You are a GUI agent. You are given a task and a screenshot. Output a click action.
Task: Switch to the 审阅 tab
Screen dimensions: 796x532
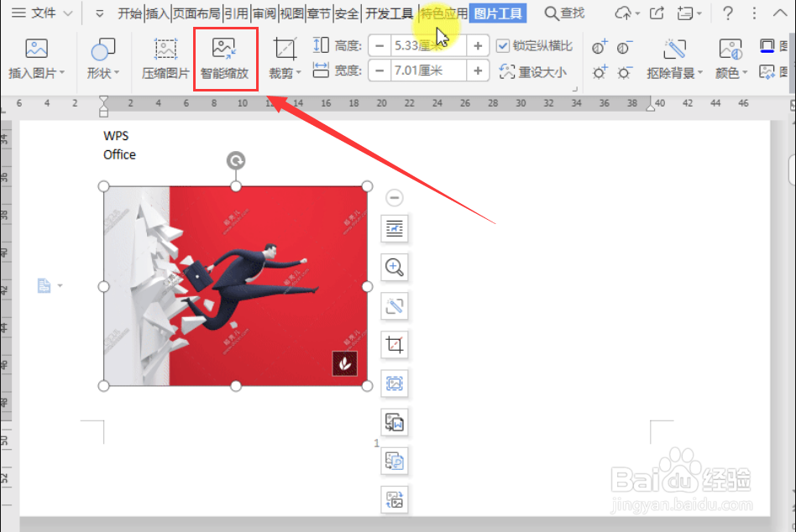(264, 13)
